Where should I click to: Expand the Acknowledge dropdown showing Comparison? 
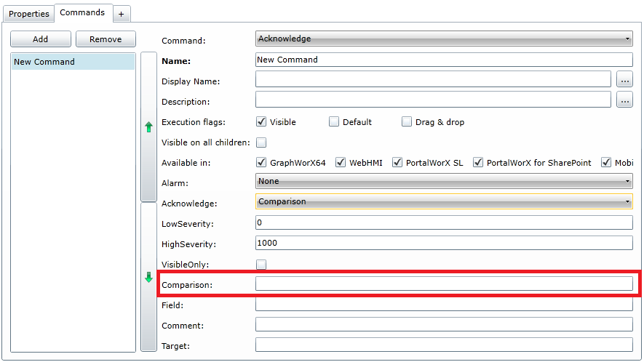point(444,201)
